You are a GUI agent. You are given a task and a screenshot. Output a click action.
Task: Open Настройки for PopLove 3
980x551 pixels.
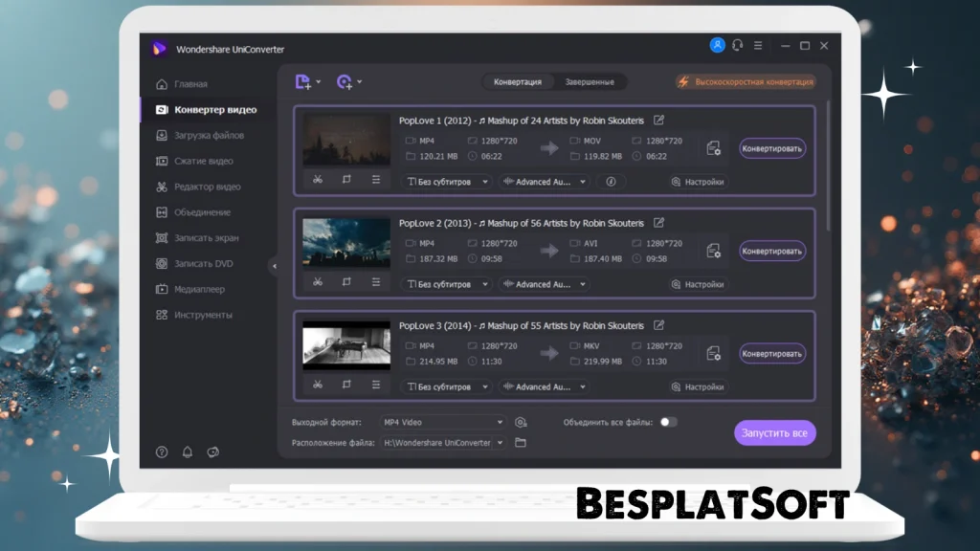point(700,386)
